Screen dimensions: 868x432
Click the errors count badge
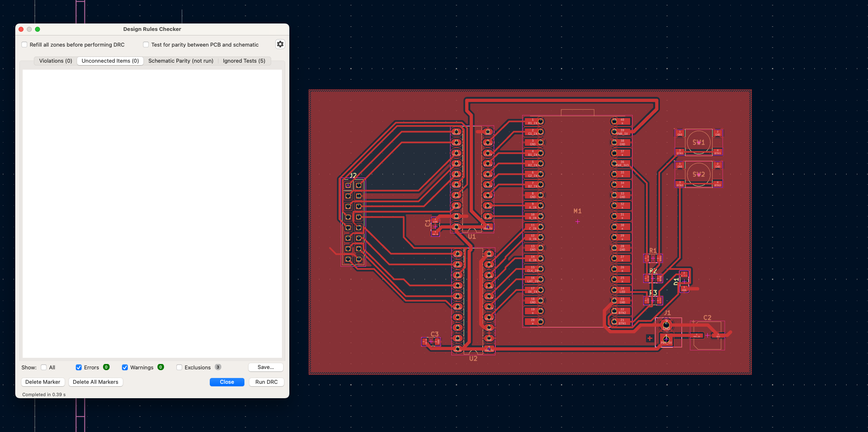point(106,367)
